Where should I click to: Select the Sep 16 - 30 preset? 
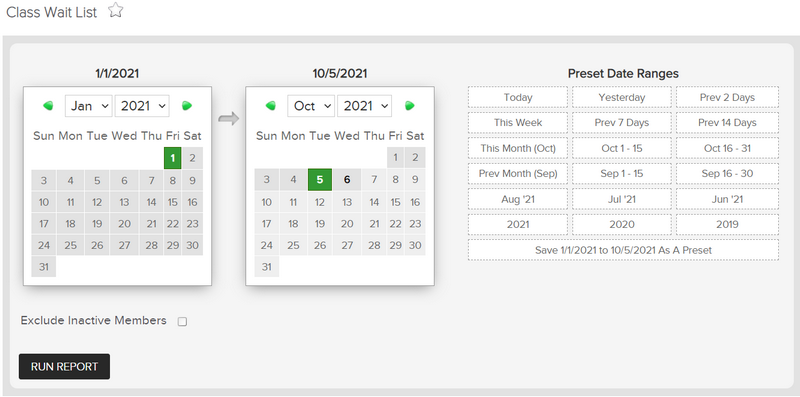[728, 173]
